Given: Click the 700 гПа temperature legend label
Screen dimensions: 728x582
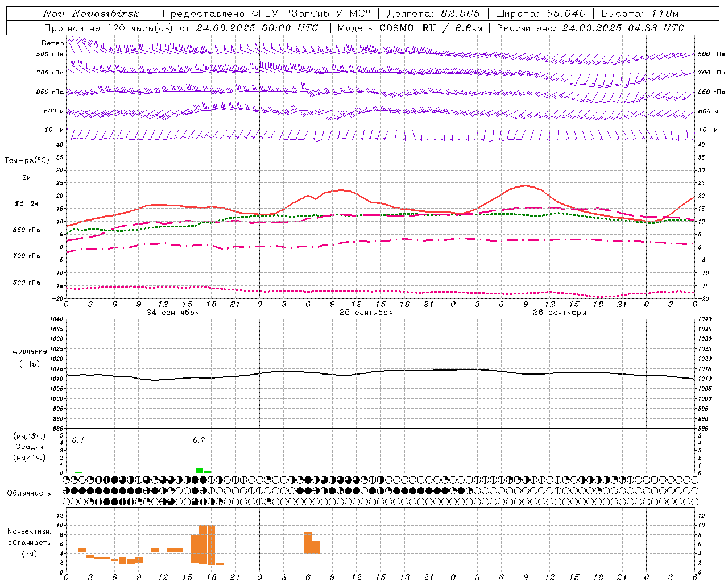Looking at the screenshot, I should (x=27, y=256).
